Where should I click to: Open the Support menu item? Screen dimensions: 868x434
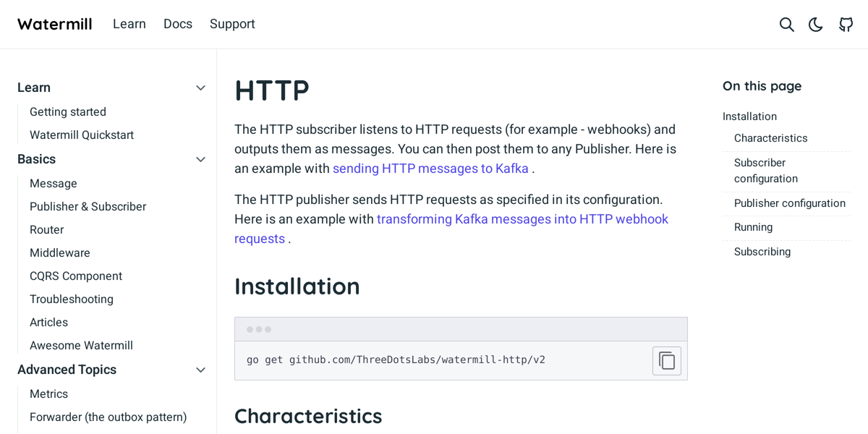pyautogui.click(x=232, y=24)
